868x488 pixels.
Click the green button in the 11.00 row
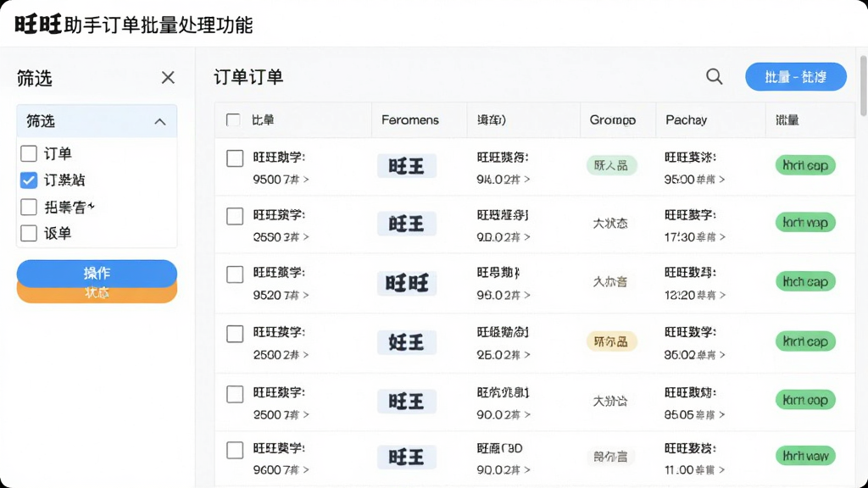coord(805,456)
